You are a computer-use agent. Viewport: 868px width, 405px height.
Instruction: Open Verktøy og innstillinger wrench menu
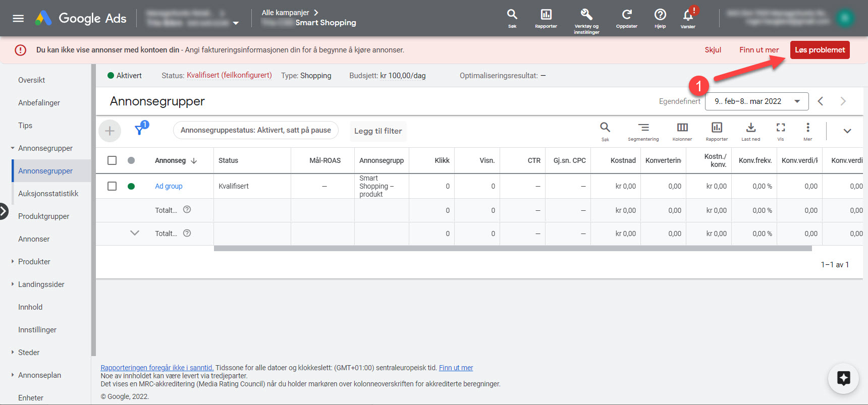click(x=586, y=21)
